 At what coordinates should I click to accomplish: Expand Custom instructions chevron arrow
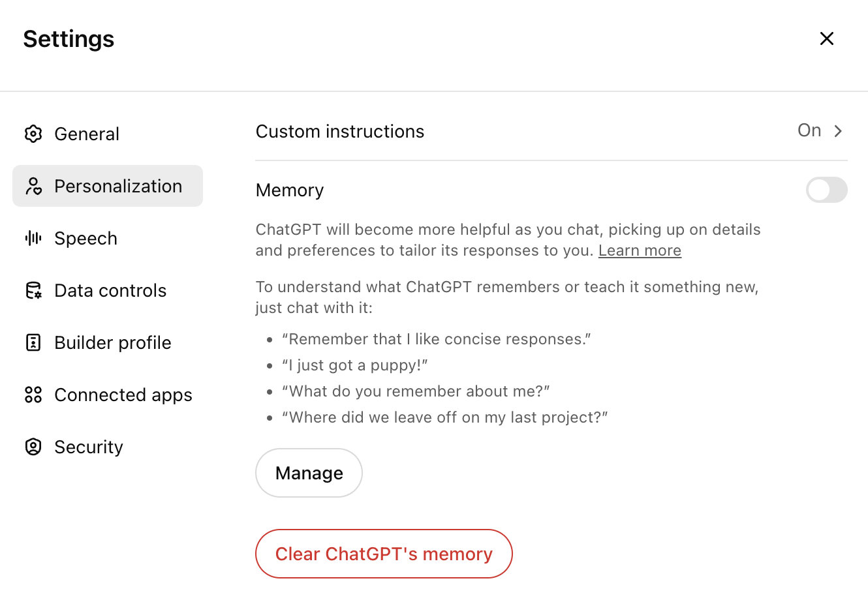[x=838, y=131]
